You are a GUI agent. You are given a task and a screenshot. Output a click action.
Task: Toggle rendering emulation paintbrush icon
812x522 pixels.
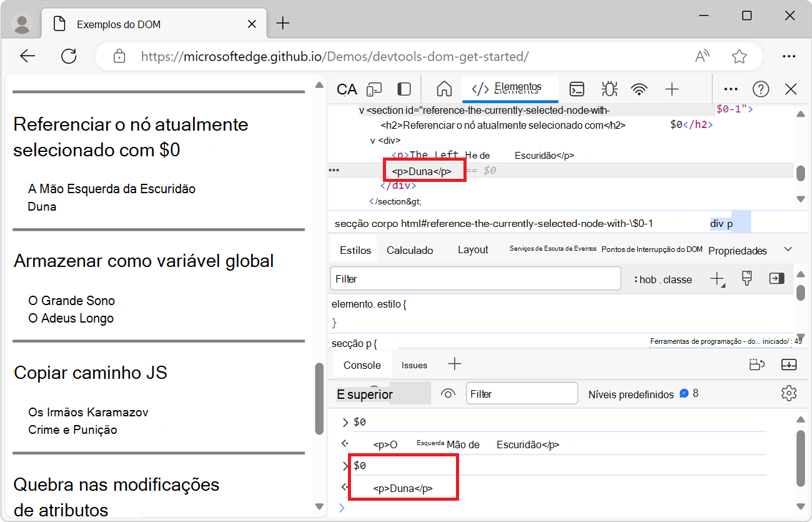pyautogui.click(x=746, y=279)
